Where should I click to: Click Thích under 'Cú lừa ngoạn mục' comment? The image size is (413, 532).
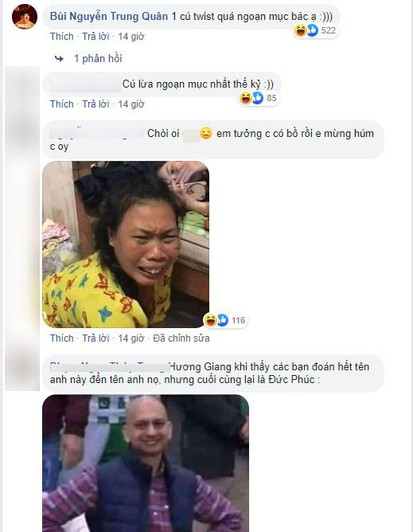[62, 104]
